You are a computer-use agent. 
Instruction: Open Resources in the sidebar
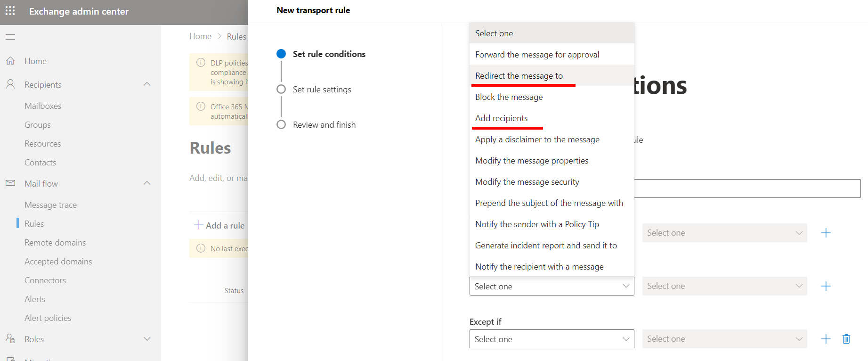pos(43,143)
